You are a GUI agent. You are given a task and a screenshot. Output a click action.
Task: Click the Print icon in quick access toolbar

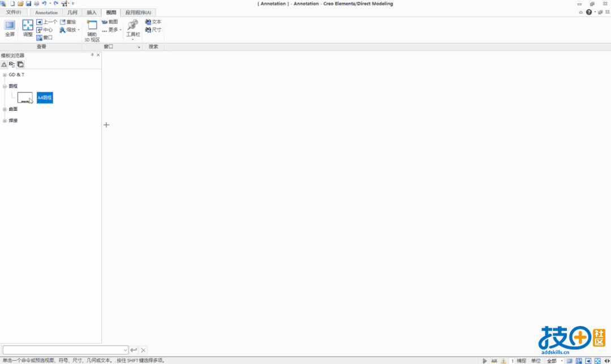click(36, 3)
